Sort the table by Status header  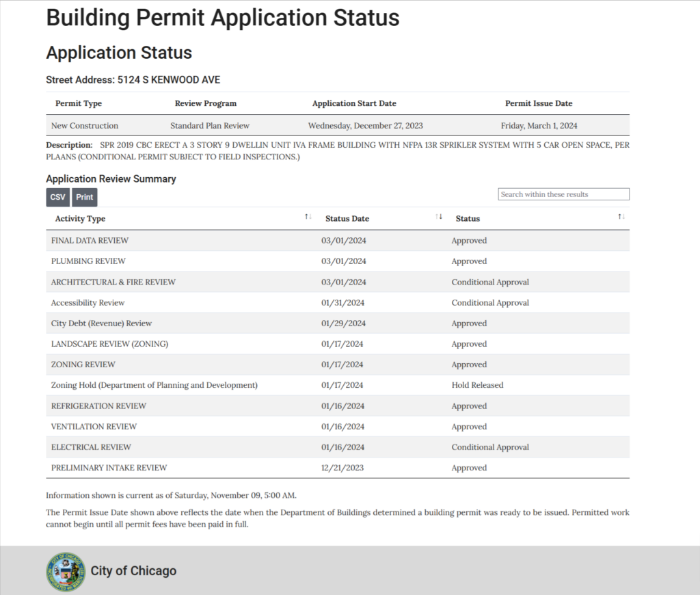(x=466, y=218)
